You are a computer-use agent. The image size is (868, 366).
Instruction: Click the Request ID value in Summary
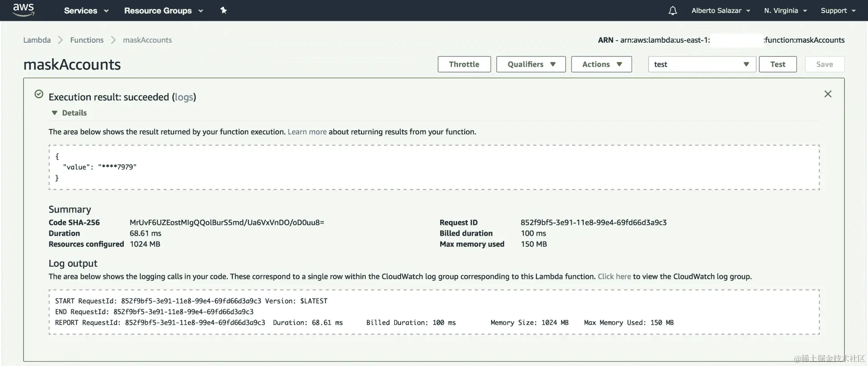pyautogui.click(x=594, y=222)
